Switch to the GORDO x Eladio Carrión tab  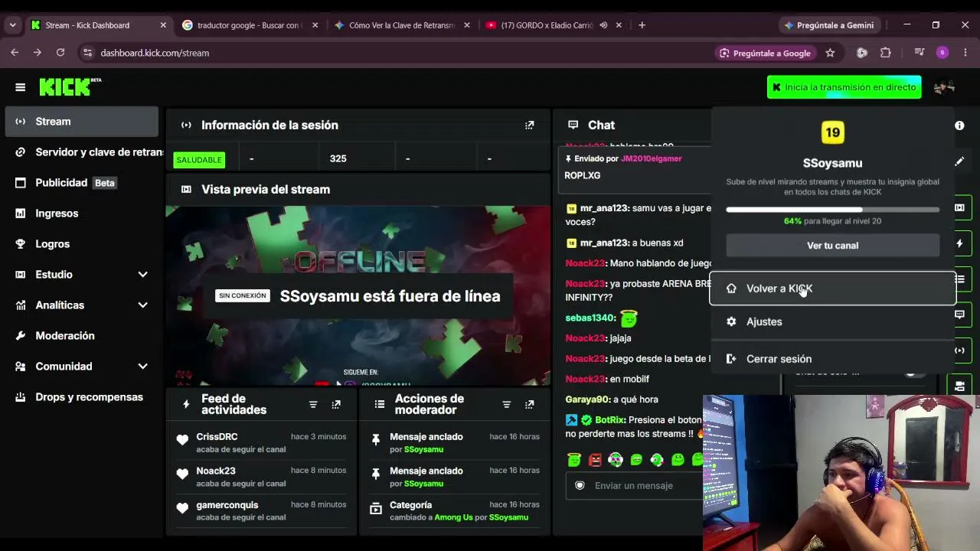coord(547,25)
